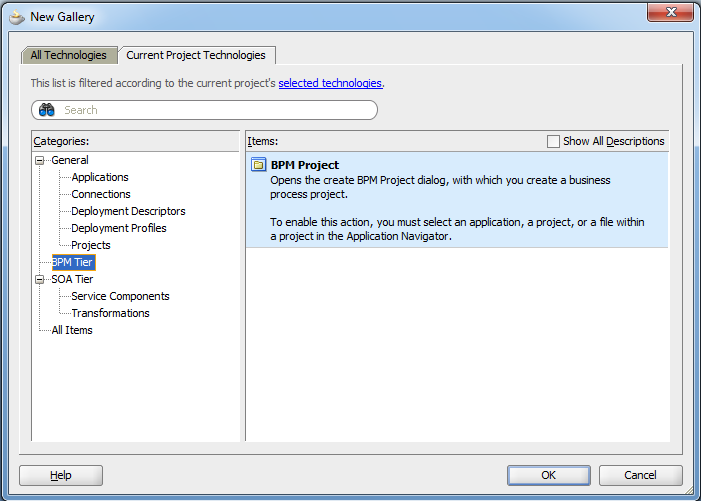Image resolution: width=701 pixels, height=501 pixels.
Task: Collapse the SOA Tier category node
Action: tap(40, 279)
